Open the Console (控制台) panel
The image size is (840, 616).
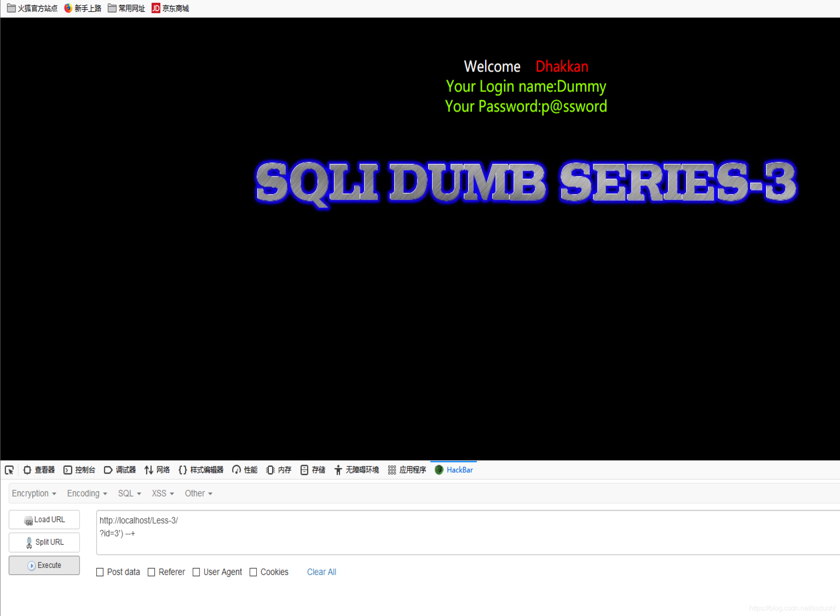[80, 470]
